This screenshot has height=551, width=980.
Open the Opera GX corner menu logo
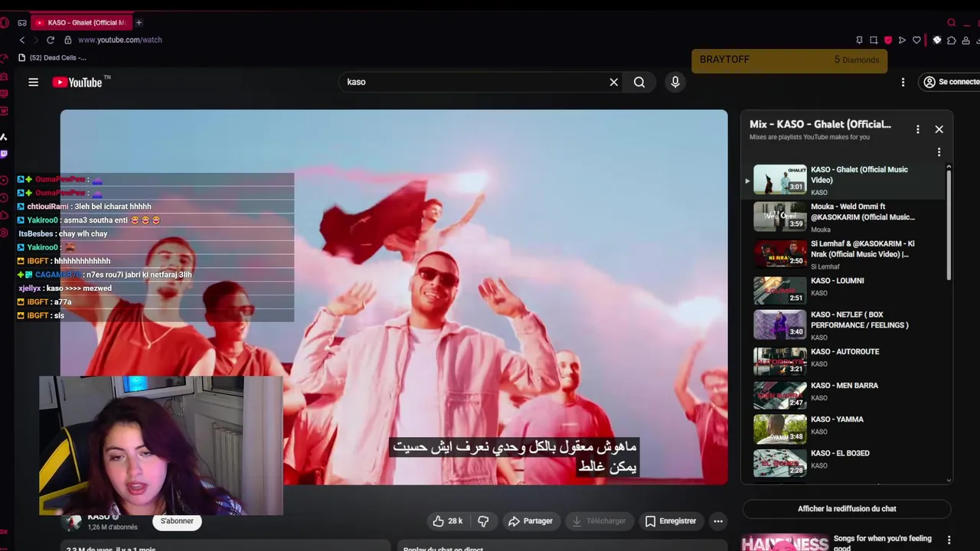(4, 22)
